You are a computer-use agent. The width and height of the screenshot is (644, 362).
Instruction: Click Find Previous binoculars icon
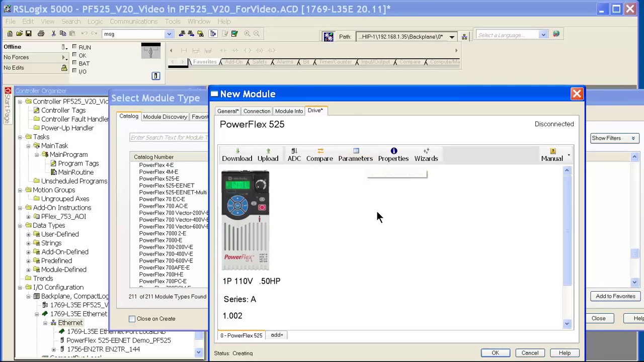coord(182,34)
